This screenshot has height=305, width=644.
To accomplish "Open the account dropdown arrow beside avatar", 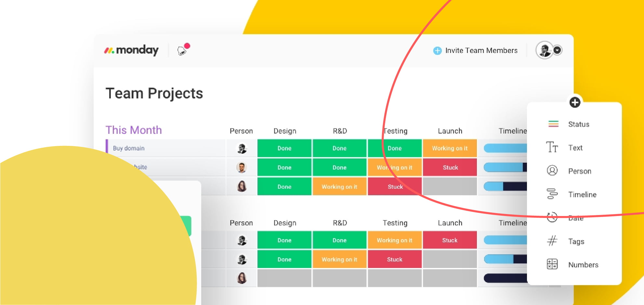I will tap(557, 50).
